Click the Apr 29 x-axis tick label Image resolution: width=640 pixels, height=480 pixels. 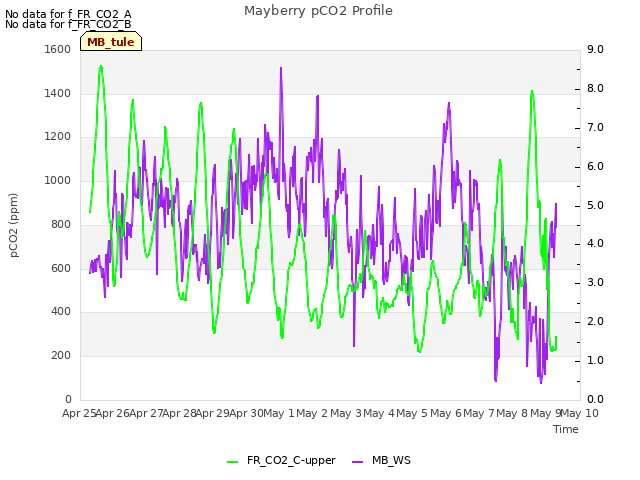213,413
